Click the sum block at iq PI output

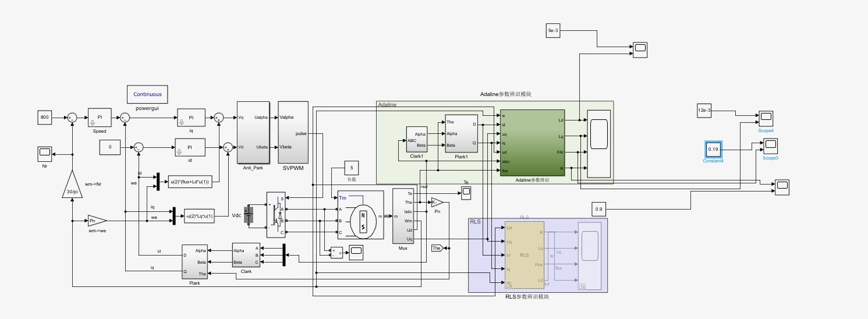click(219, 118)
